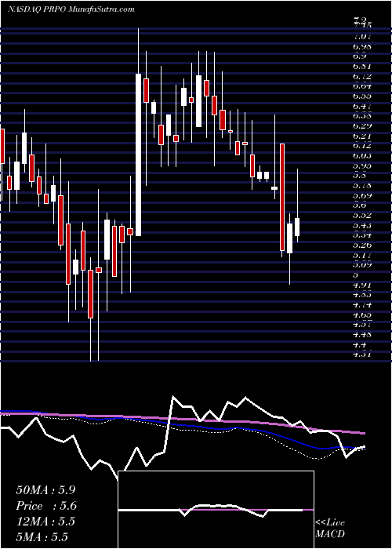Image resolution: width=392 pixels, height=549 pixels.
Task: Click the NASDAQ PRPO MunafaSutra.com title text
Action: point(71,9)
